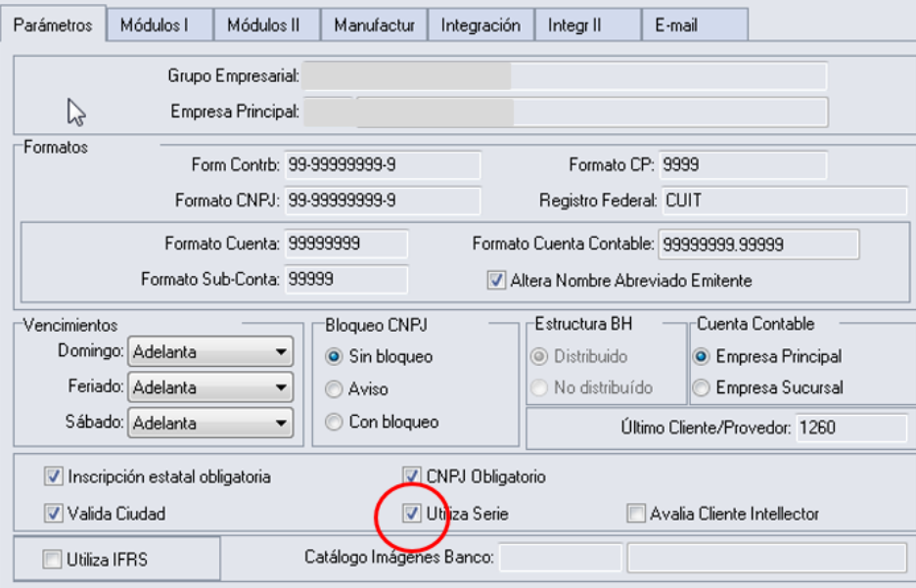Image resolution: width=916 pixels, height=588 pixels.
Task: Open the Sábado dropdown
Action: tap(210, 424)
